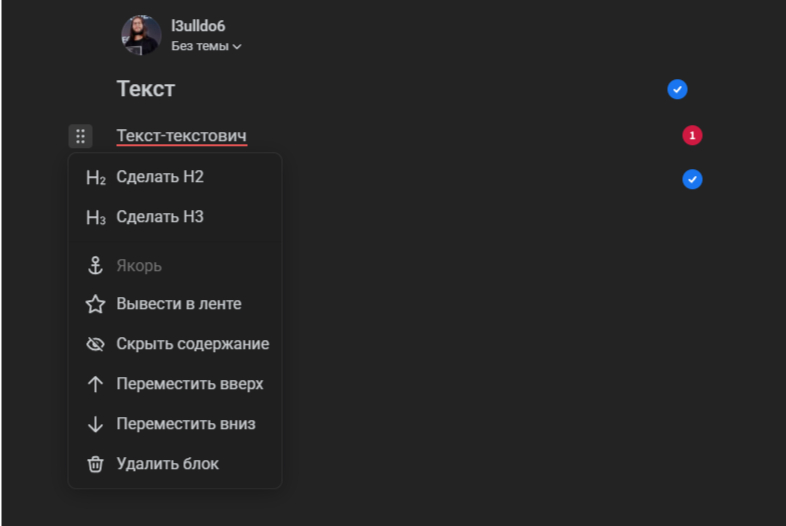Viewport: 786px width, 526px height.
Task: Click the six-dot block drag handle
Action: (80, 136)
